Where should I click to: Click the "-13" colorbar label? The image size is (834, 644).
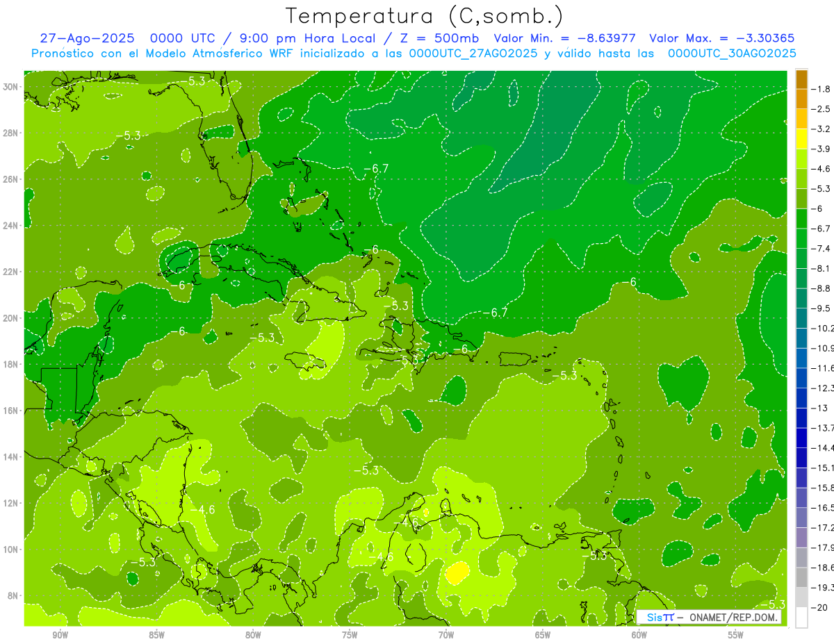[x=818, y=408]
